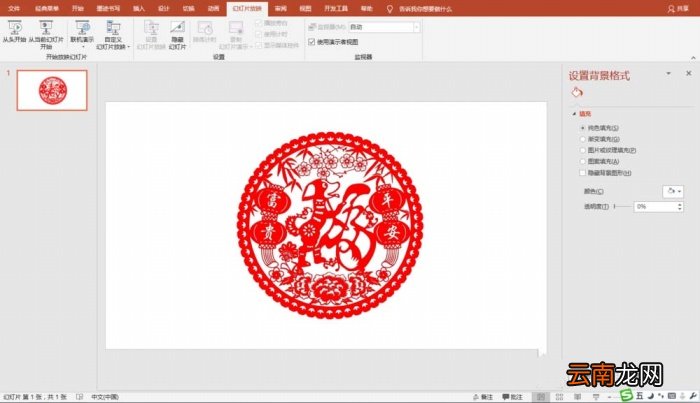This screenshot has height=403, width=700.
Task: Increase transparency with the spinner arrow
Action: coord(680,204)
